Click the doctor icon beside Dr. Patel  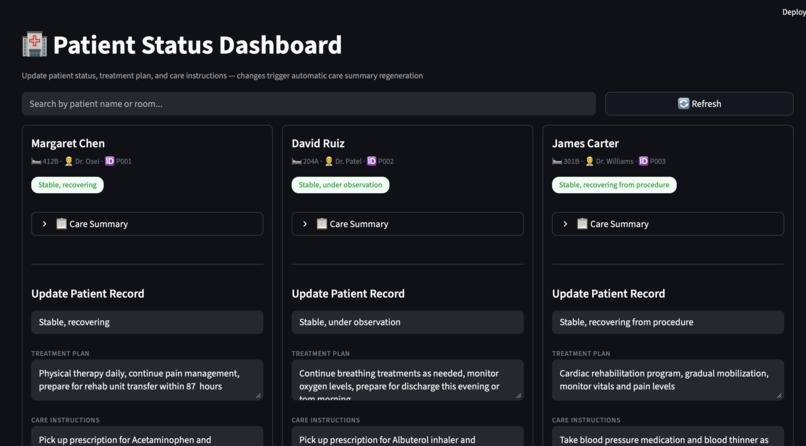(329, 161)
